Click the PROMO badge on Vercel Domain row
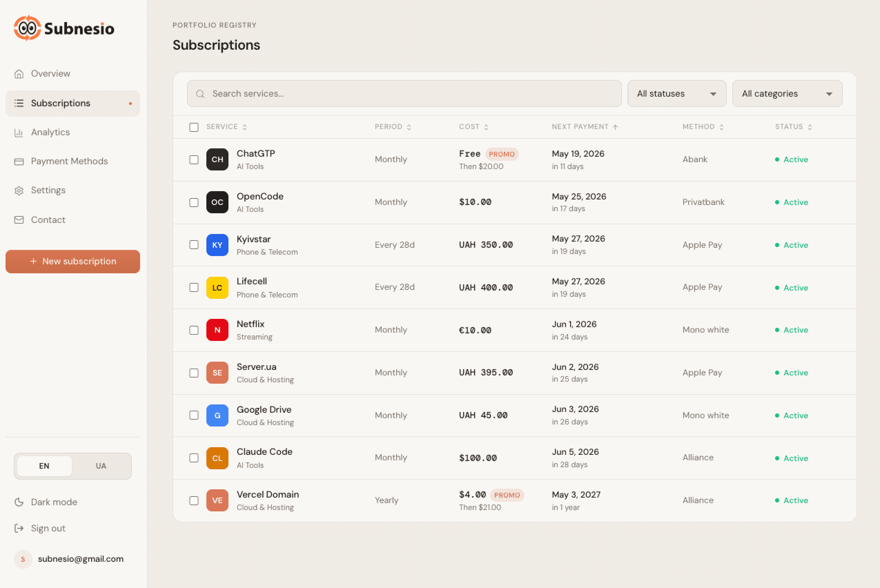Screen dimensions: 880x588 [507, 495]
